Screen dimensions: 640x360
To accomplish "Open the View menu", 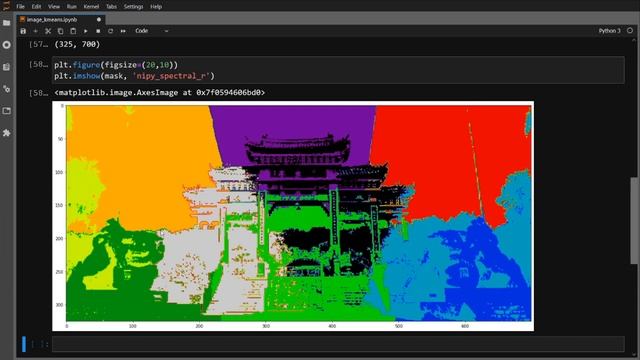I will coord(54,7).
